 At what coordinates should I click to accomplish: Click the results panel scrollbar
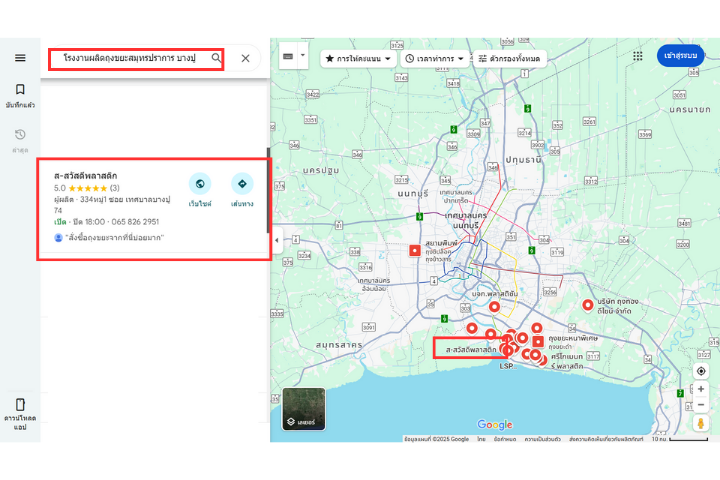click(268, 190)
